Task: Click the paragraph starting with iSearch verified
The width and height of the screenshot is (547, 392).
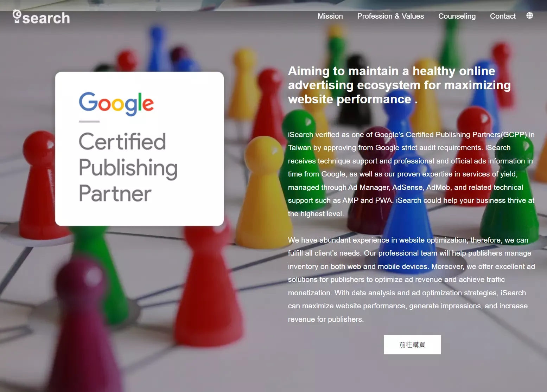Action: point(411,174)
